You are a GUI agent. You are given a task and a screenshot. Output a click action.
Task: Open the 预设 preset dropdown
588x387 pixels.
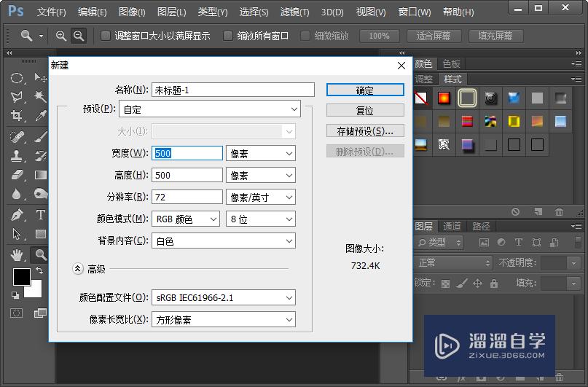[210, 109]
